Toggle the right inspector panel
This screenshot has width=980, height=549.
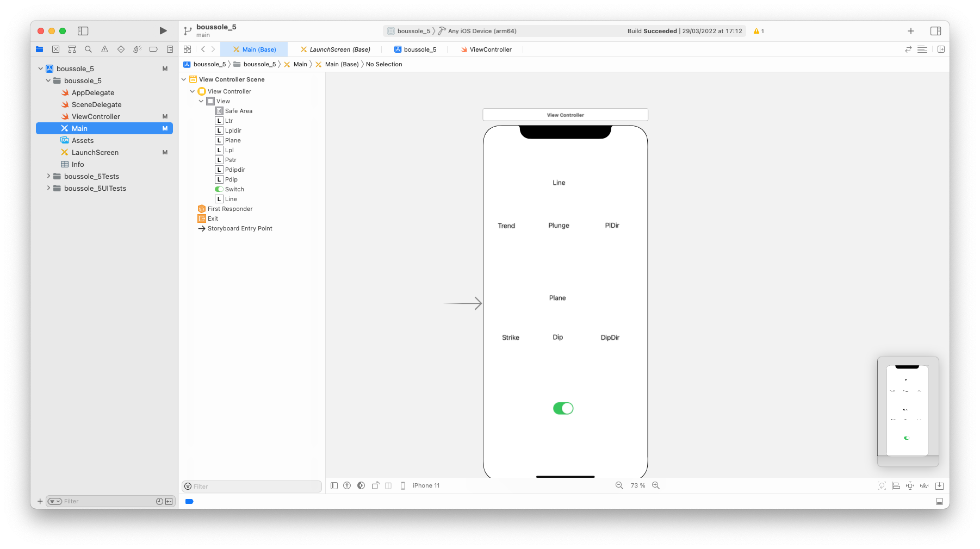[x=935, y=31]
